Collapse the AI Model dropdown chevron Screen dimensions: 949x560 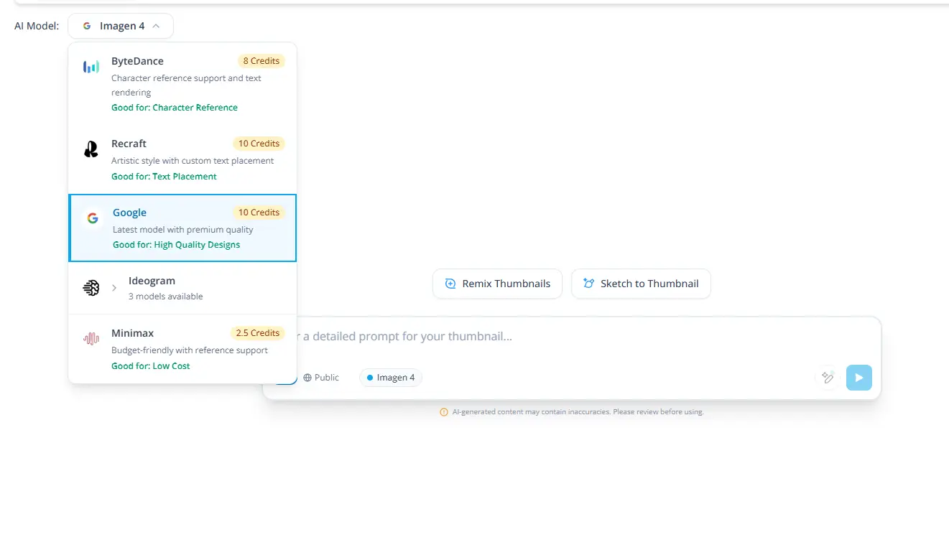click(x=156, y=26)
